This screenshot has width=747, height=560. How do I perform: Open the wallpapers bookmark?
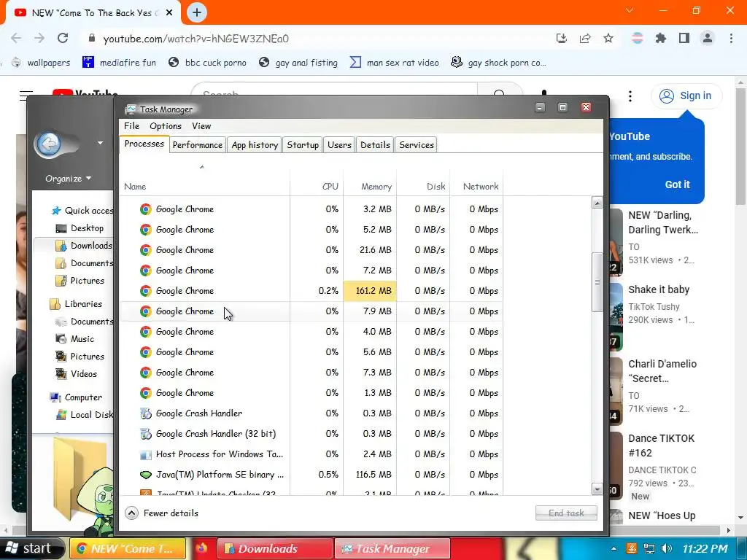tap(41, 63)
